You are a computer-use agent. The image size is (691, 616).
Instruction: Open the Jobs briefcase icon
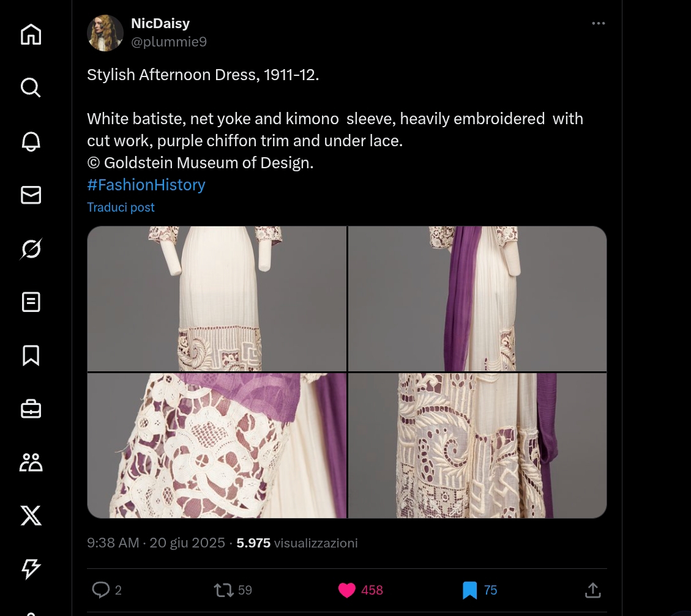click(x=31, y=409)
